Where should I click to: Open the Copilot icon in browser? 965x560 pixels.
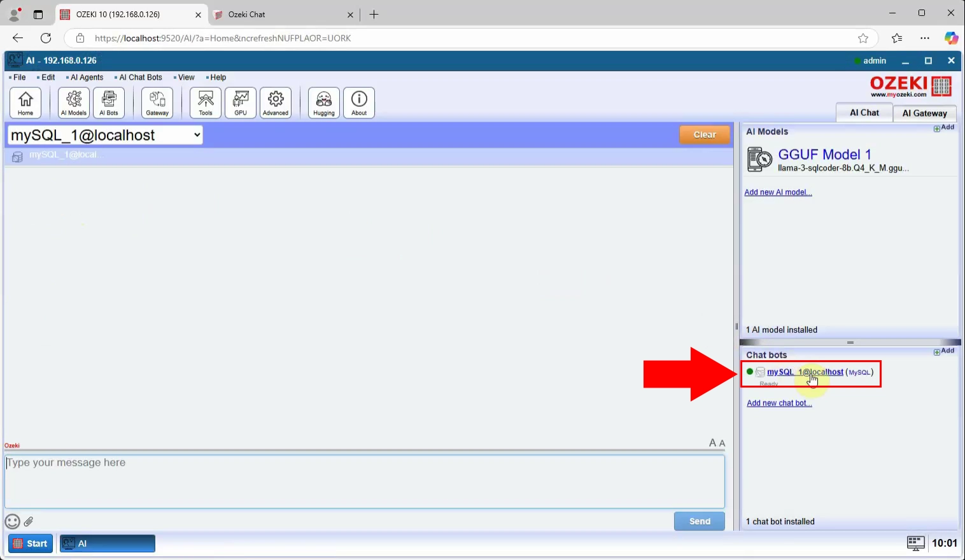coord(951,38)
